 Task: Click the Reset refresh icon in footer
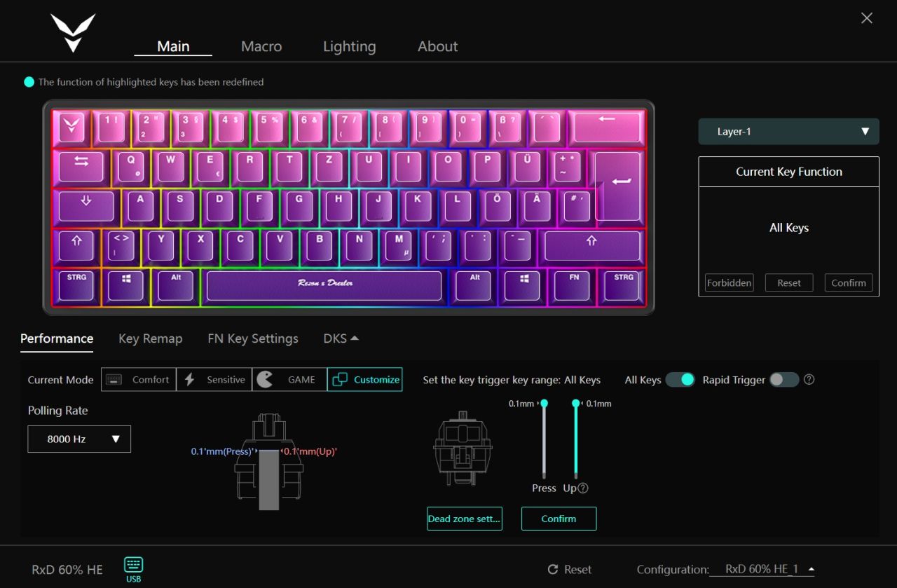point(553,570)
